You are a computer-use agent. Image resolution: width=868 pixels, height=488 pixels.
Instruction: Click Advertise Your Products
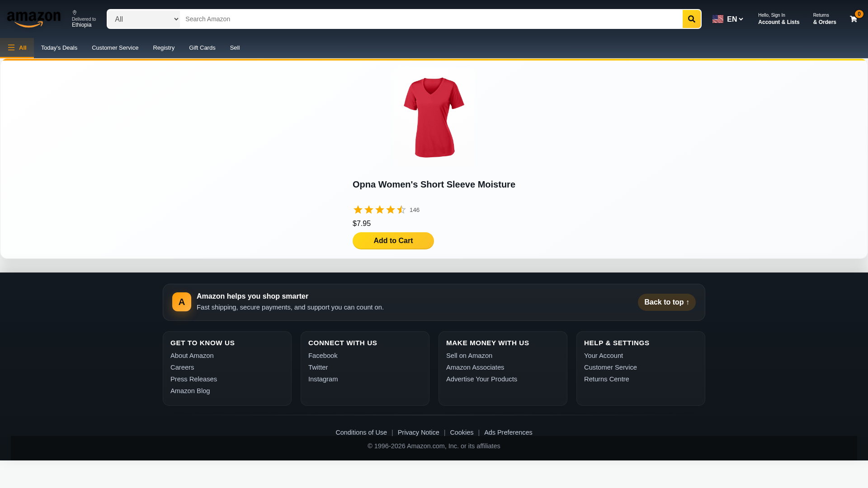pyautogui.click(x=481, y=379)
